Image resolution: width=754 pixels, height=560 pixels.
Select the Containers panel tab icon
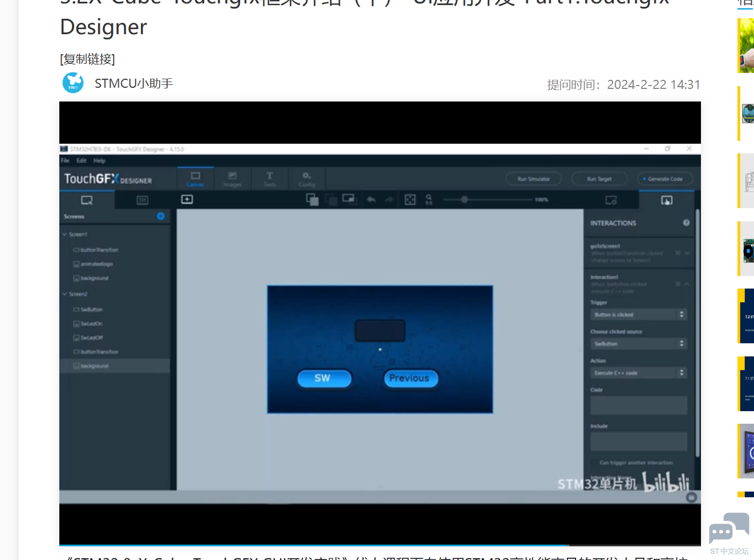pos(142,200)
